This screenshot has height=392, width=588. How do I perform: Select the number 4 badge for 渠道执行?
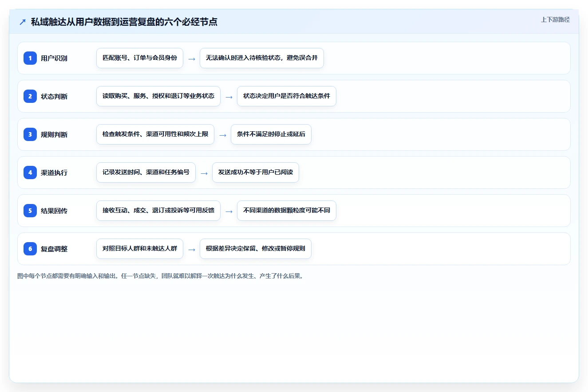tap(30, 172)
